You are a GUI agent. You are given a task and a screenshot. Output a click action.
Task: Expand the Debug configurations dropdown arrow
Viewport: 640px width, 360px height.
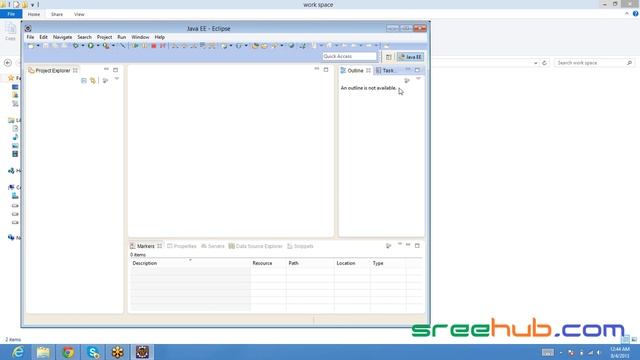pyautogui.click(x=83, y=46)
